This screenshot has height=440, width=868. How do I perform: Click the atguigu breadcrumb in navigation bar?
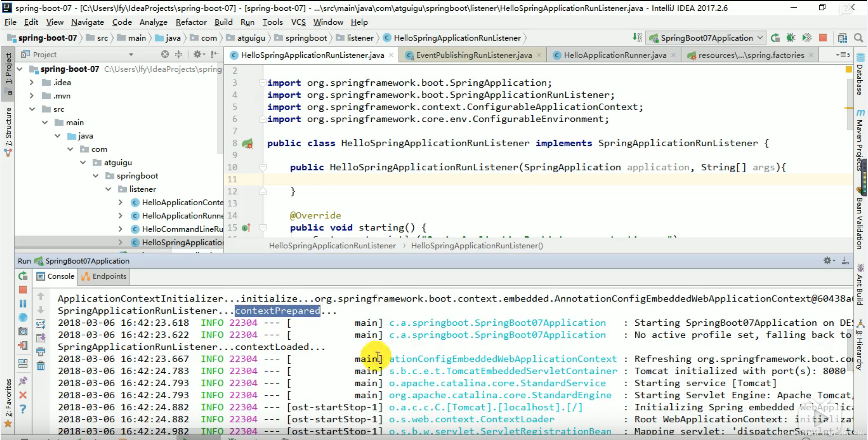(251, 38)
